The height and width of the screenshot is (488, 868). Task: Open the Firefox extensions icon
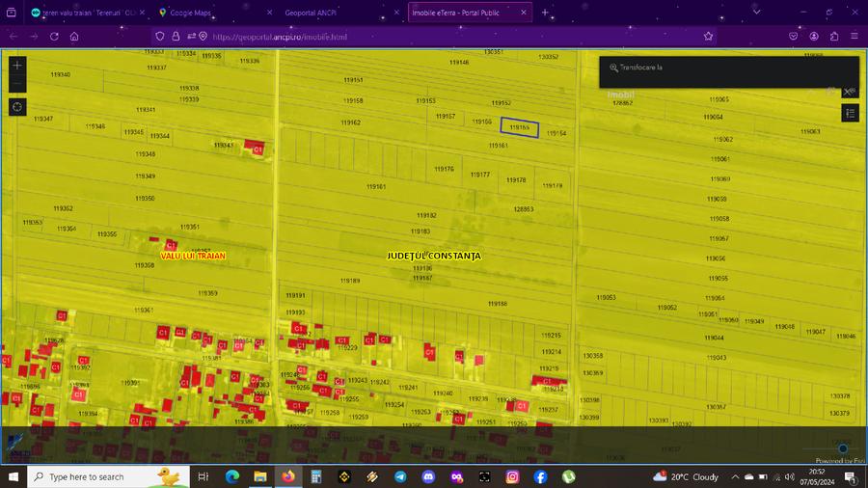tap(834, 37)
